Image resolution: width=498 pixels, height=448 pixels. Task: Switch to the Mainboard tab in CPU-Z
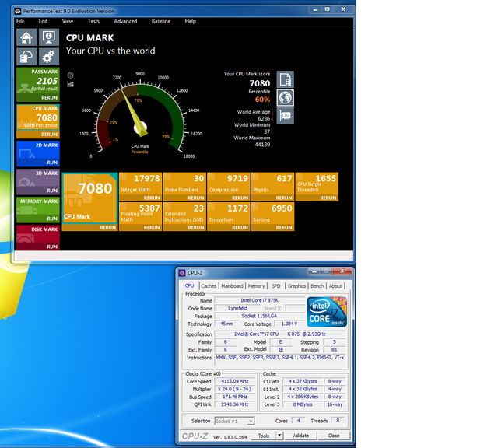[232, 285]
